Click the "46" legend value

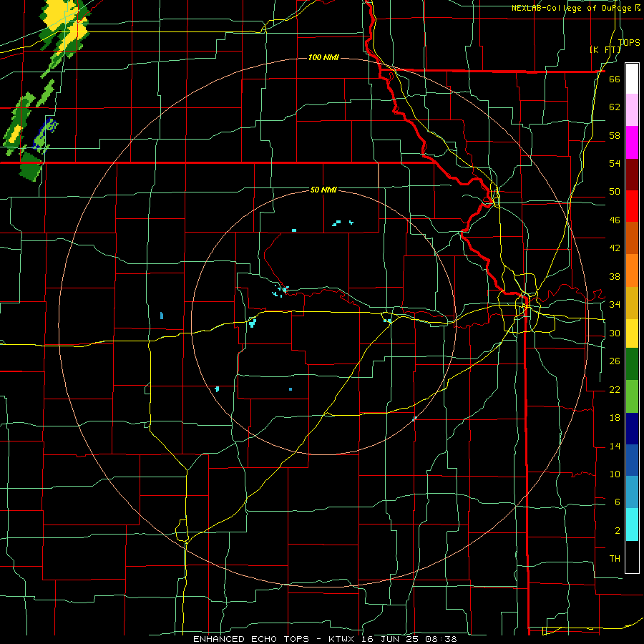(x=615, y=220)
